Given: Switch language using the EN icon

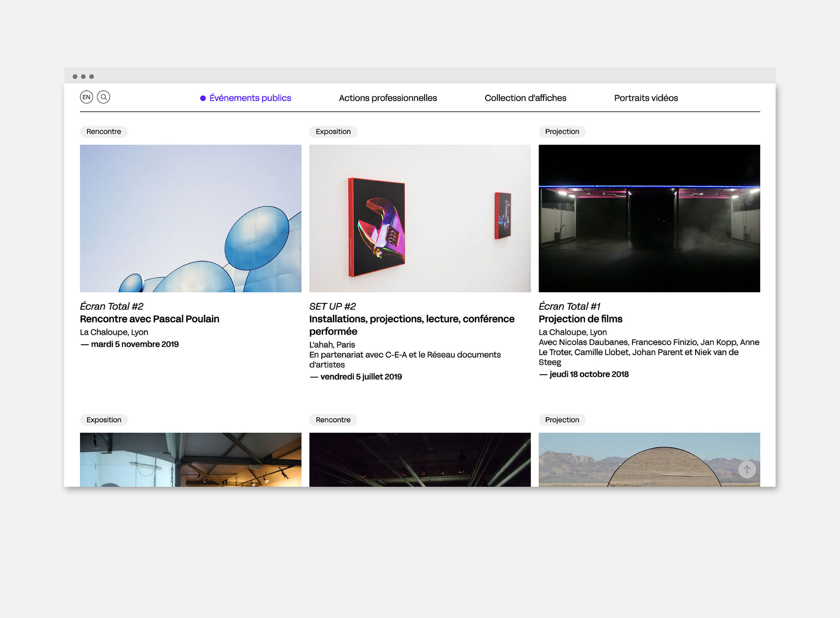Looking at the screenshot, I should coord(87,98).
